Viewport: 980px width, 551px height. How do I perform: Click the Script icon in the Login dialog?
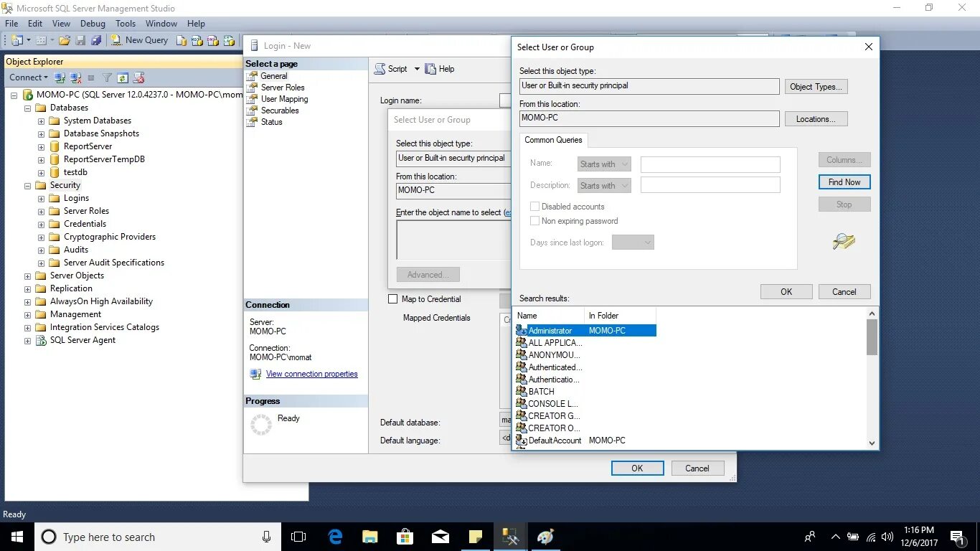[x=380, y=69]
